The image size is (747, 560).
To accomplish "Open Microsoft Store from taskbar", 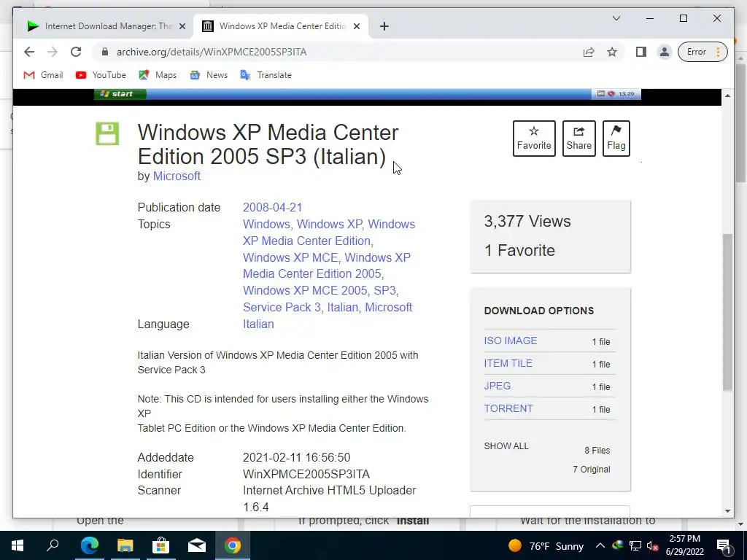I will tap(161, 545).
